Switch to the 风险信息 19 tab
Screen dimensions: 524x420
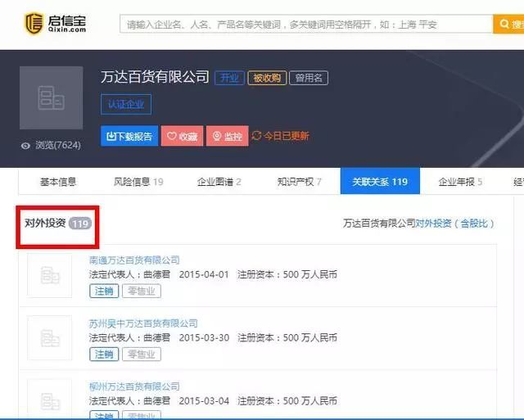[138, 182]
